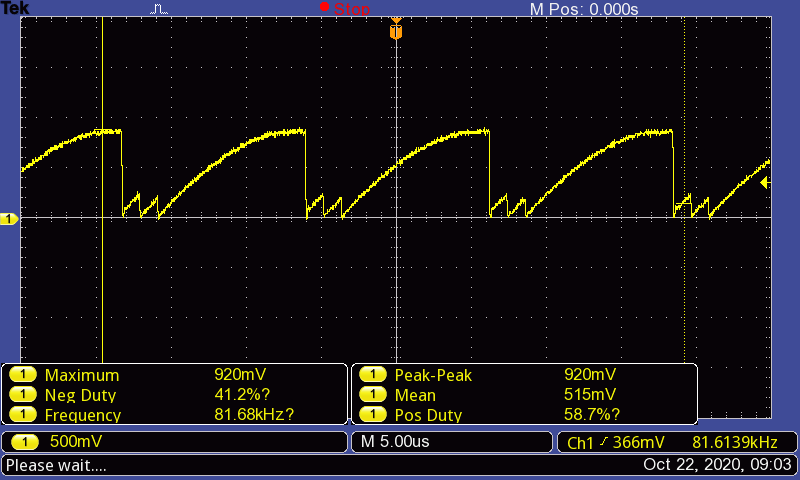
Task: Click channel 1 badge beside Neg Duty
Action: coord(23,394)
